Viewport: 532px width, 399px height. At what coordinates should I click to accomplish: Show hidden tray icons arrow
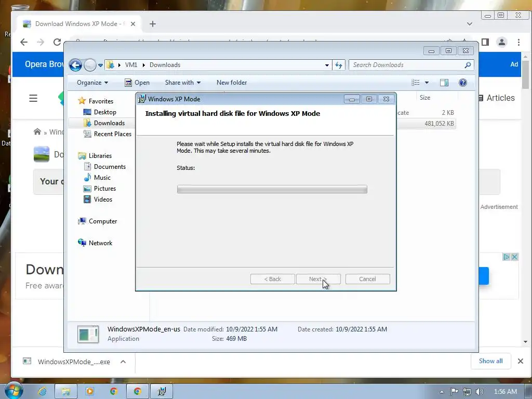442,392
